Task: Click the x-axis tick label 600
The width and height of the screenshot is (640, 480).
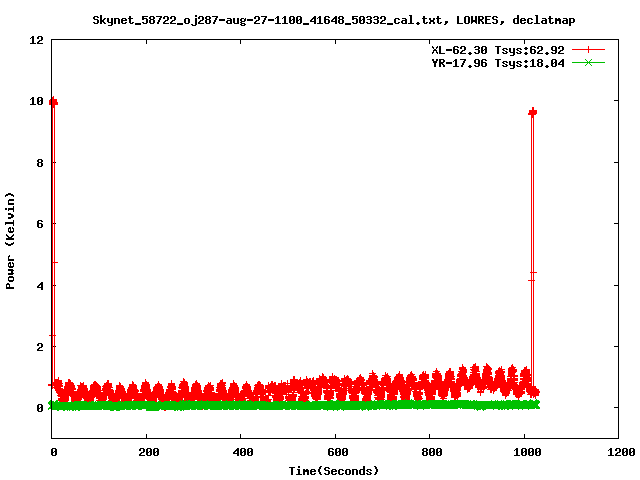Action: (x=338, y=452)
